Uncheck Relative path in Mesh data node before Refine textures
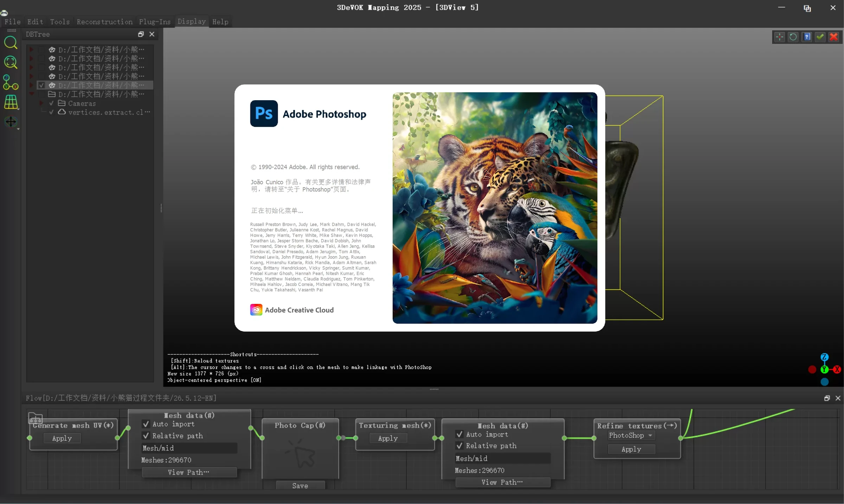Viewport: 844px width, 504px height. point(459,446)
